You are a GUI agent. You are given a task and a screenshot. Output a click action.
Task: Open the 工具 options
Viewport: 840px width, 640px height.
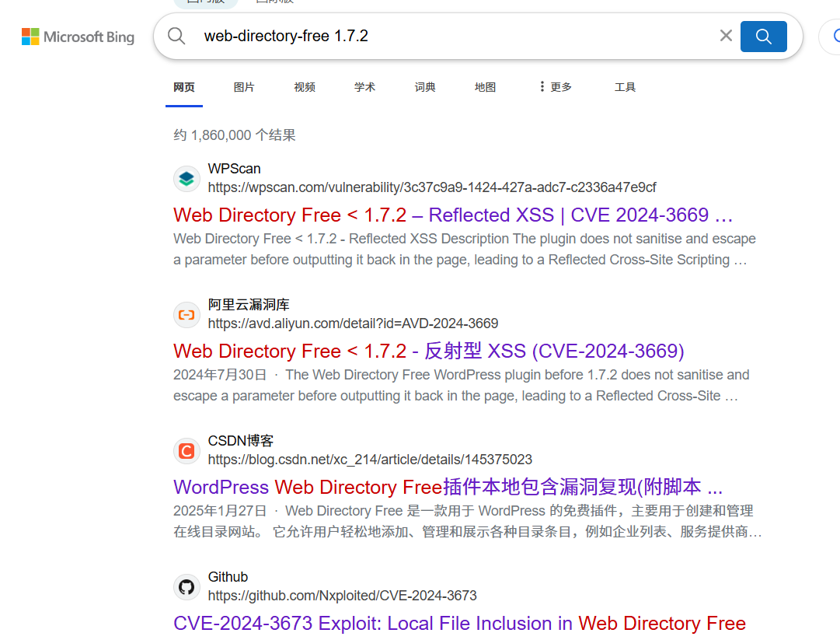(x=626, y=86)
